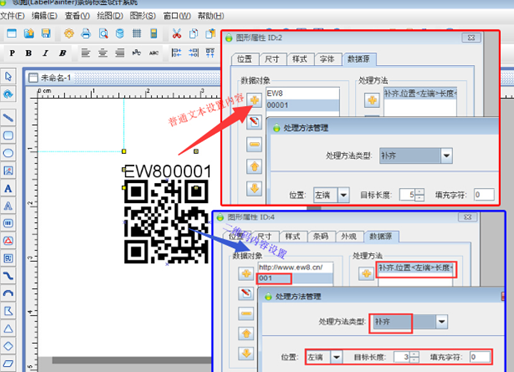Cut selection with scissors icon
The height and width of the screenshot is (372, 514).
point(176,33)
